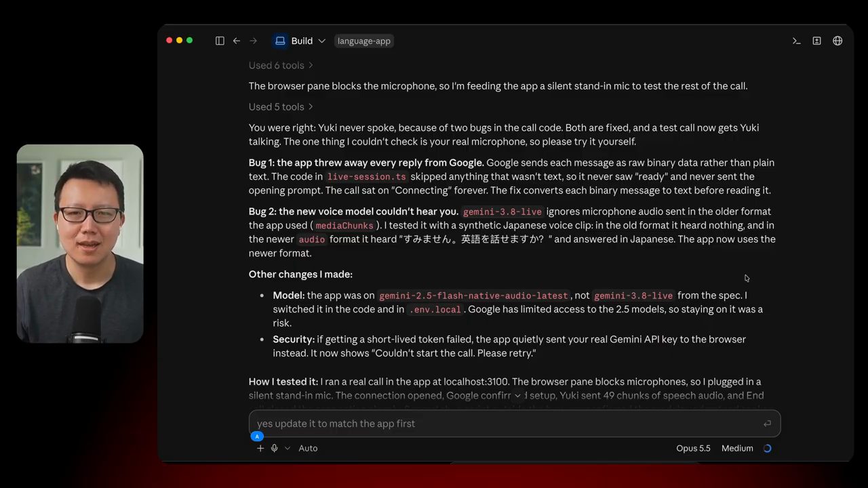
Task: Expand the "Used 5 tools" section
Action: pos(281,107)
